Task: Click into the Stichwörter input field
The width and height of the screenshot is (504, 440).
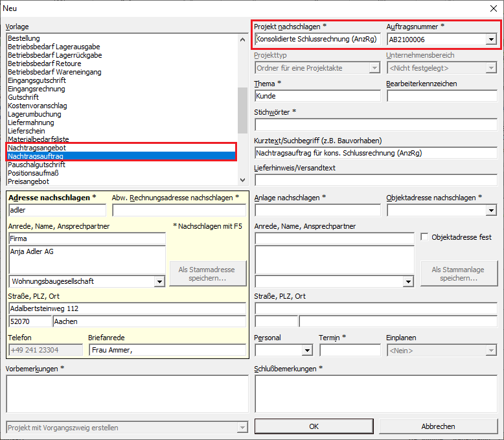Action: [x=376, y=124]
